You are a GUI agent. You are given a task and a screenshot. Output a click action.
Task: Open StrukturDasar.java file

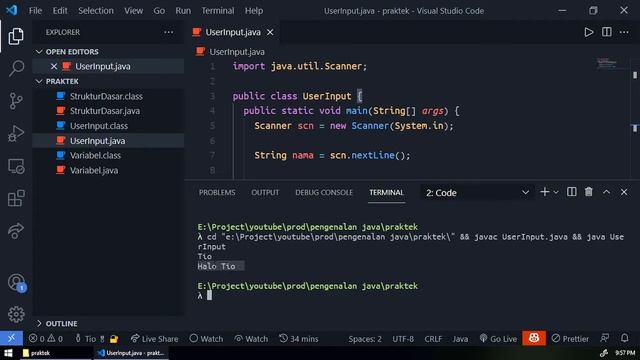pos(108,111)
